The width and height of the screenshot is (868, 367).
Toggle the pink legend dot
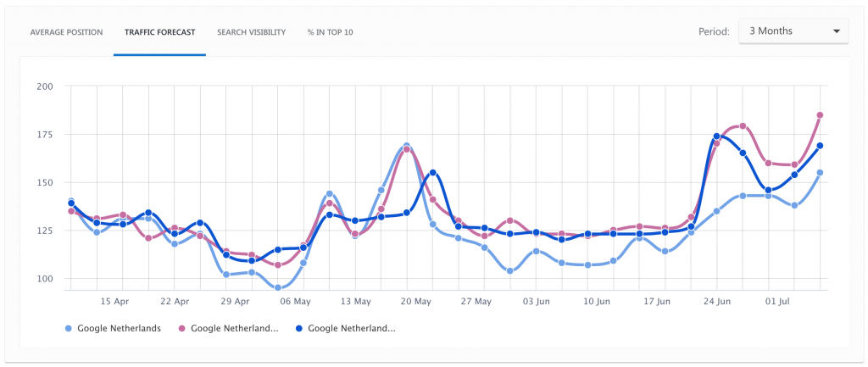point(184,328)
